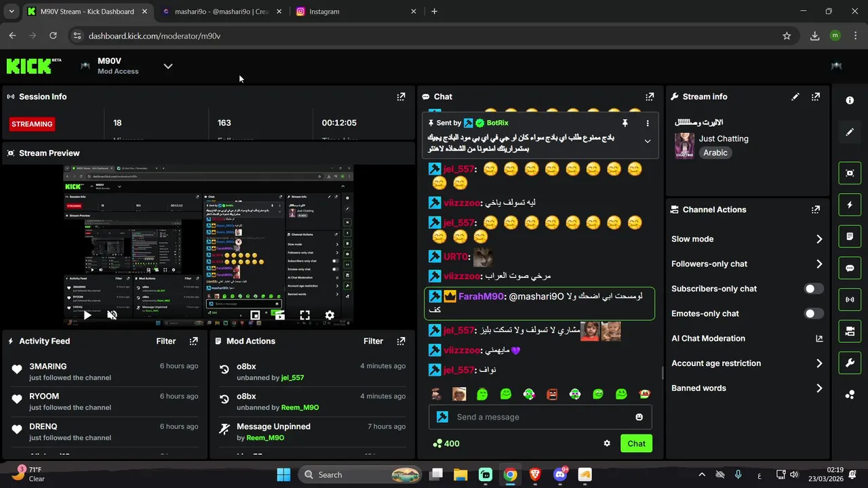The height and width of the screenshot is (488, 868).
Task: Click the pencil edit icon in right sidebar
Action: coord(850,132)
